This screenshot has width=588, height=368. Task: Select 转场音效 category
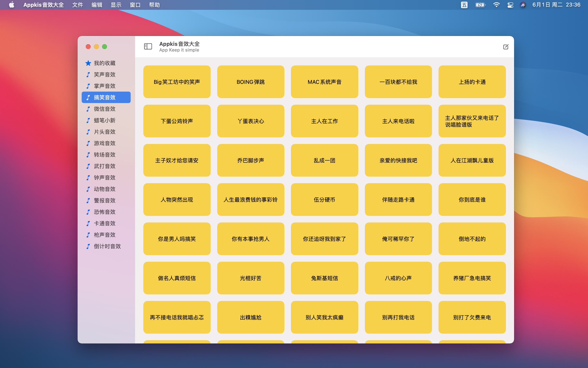click(x=106, y=155)
